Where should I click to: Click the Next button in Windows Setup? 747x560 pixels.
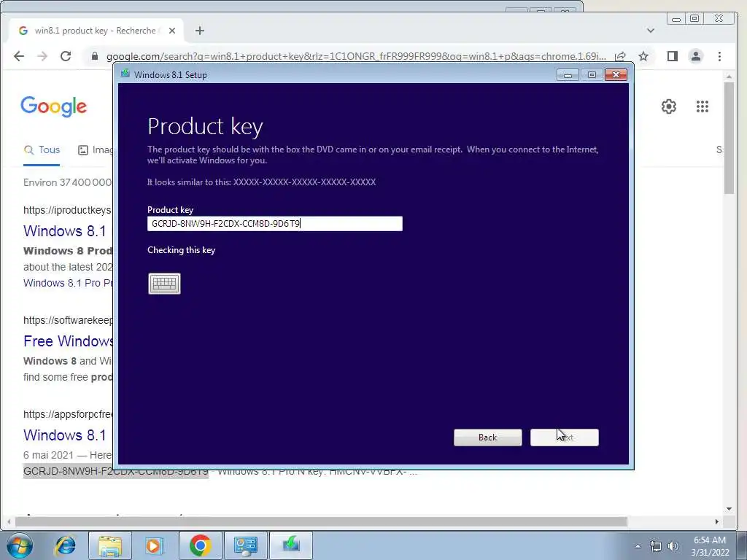(565, 437)
